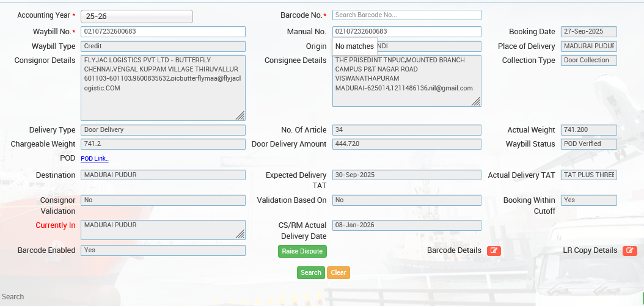This screenshot has height=306, width=644.
Task: Click the LR Copy Details edit icon
Action: [x=629, y=250]
